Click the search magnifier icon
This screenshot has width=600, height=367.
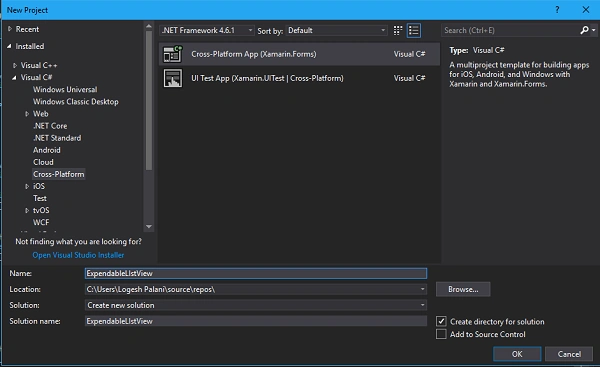click(x=584, y=30)
